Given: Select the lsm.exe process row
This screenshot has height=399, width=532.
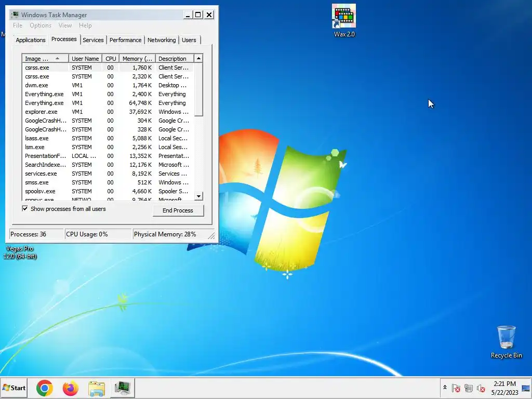Looking at the screenshot, I should [108, 147].
